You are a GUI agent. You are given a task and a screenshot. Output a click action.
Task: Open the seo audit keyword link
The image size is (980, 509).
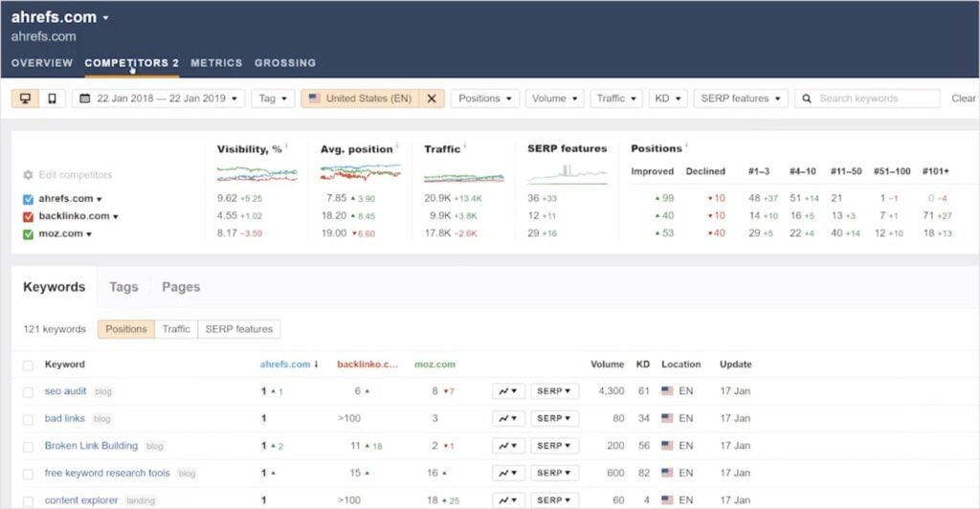pos(66,391)
